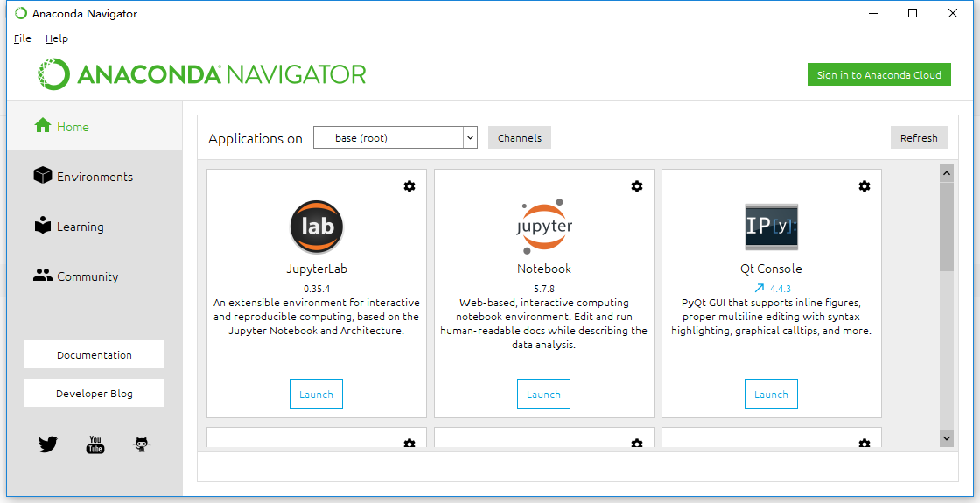Screen dimensions: 980x503
Task: Open the Environments tab
Action: click(x=95, y=176)
